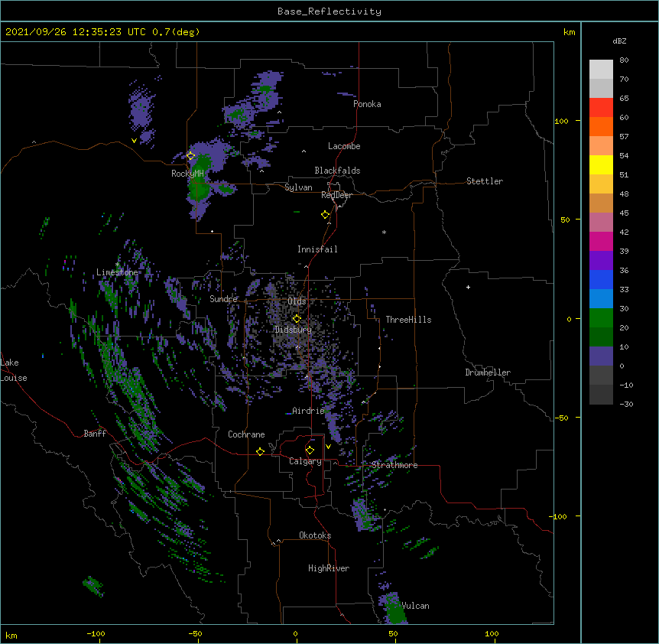The image size is (659, 644).
Task: Click the yellow diamond marker just above the Calgary label
Action: (310, 450)
